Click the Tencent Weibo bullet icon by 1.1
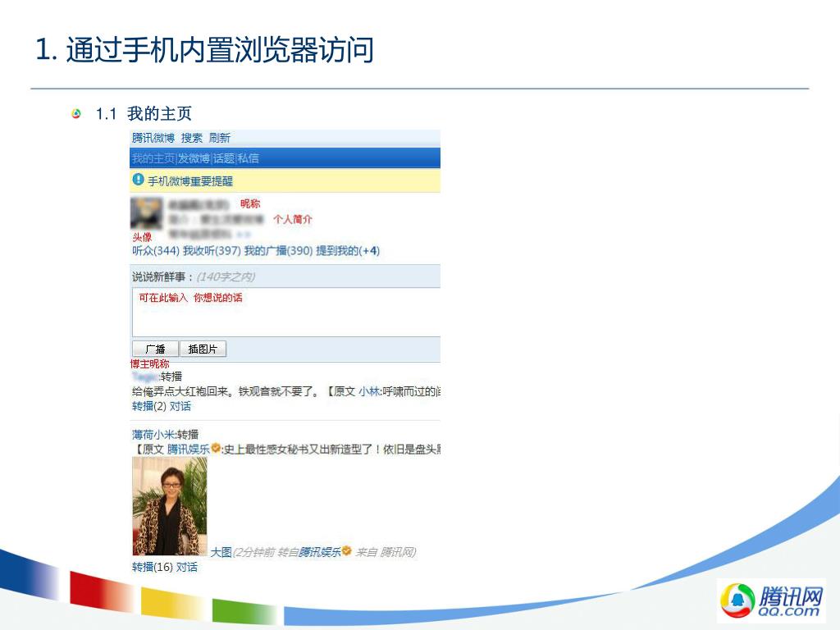Screen dimensions: 840x630 [x=76, y=113]
